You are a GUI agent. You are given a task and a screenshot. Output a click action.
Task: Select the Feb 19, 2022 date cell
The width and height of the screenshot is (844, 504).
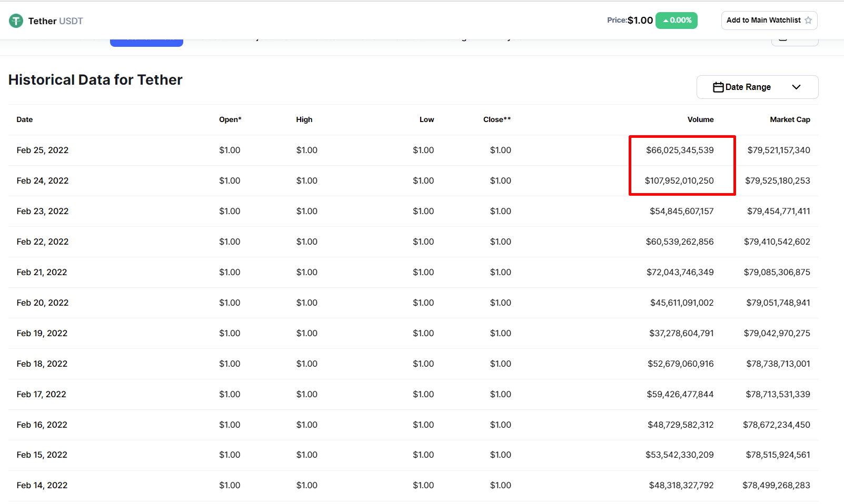42,333
